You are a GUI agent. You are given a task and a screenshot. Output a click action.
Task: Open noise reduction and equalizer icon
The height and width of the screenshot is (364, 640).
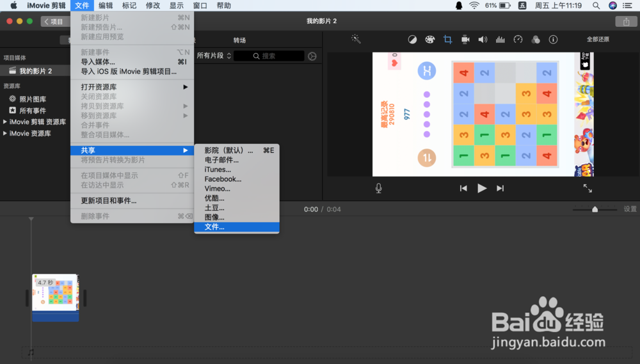pos(500,40)
